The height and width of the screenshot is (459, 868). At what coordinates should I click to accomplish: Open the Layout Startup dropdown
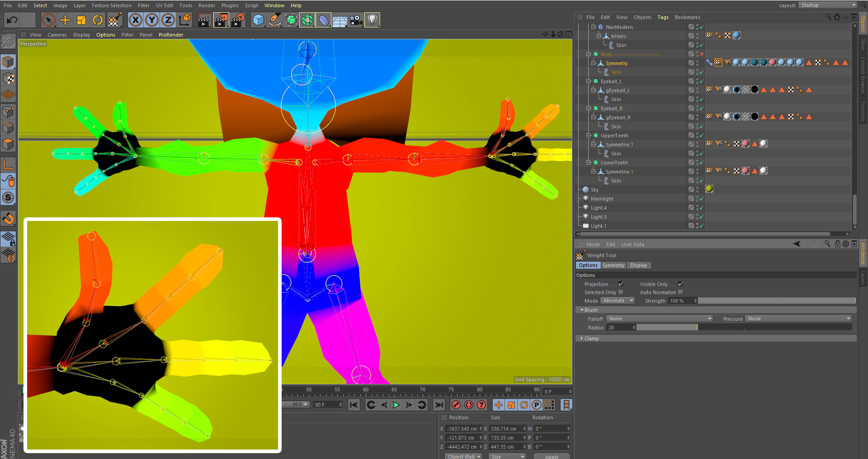click(x=828, y=5)
